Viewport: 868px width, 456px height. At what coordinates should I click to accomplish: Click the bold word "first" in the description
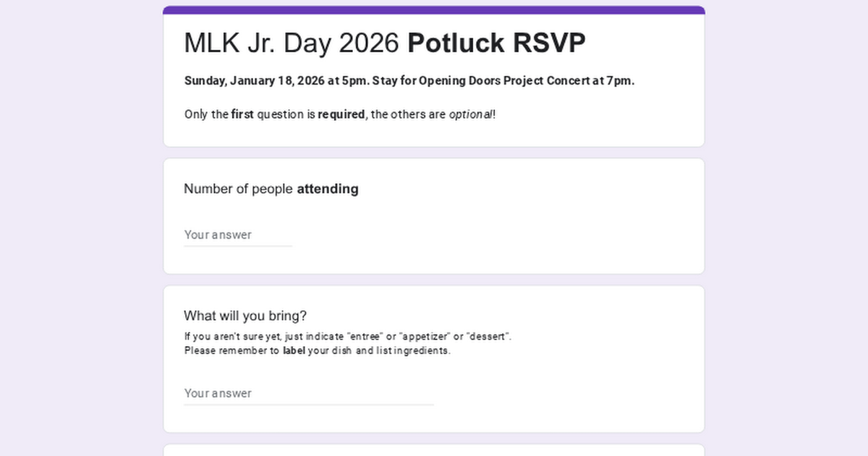click(242, 114)
